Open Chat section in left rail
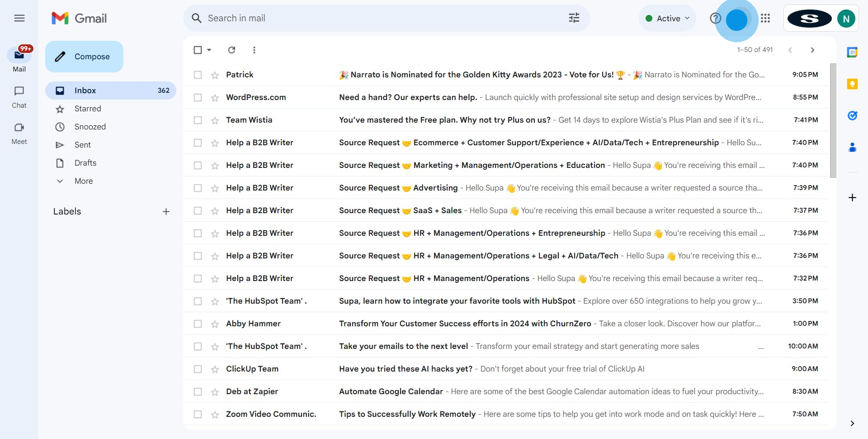 click(19, 97)
